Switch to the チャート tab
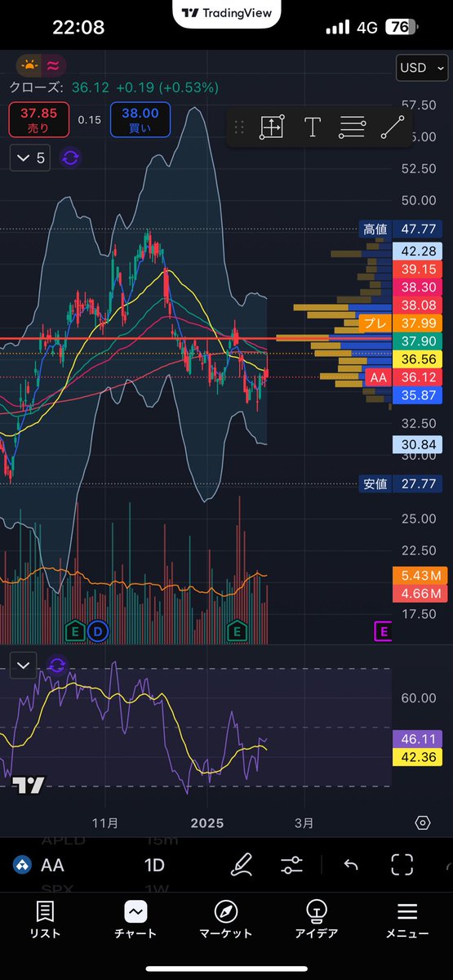This screenshot has height=980, width=453. click(135, 920)
